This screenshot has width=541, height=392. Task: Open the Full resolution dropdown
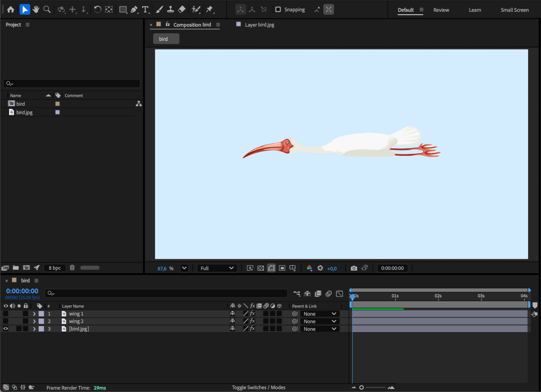(x=217, y=268)
